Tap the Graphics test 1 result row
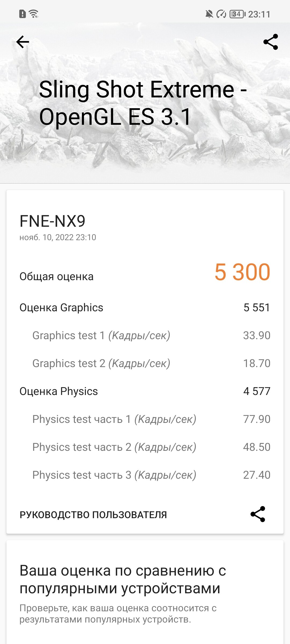Image resolution: width=290 pixels, height=644 pixels. [x=145, y=335]
